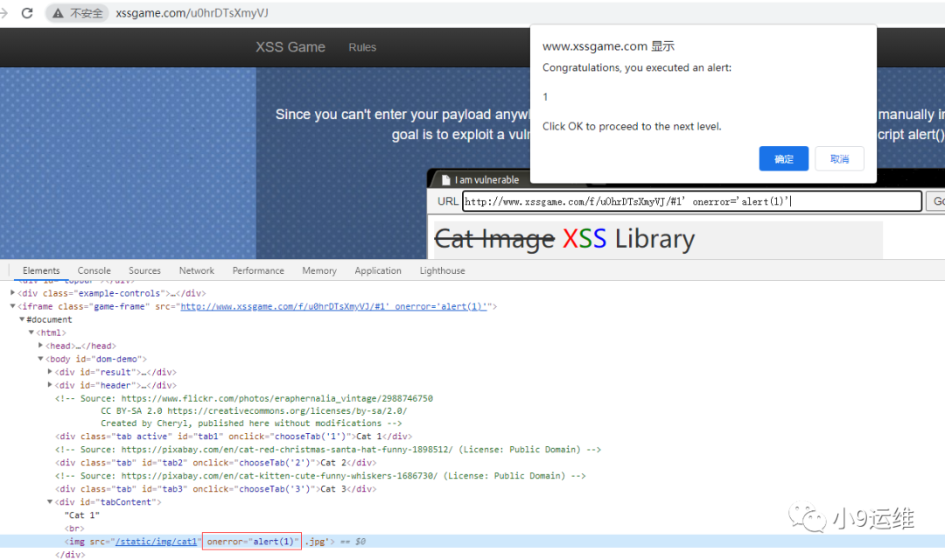945x560 pixels.
Task: Click the XSS Game site title
Action: coord(290,47)
